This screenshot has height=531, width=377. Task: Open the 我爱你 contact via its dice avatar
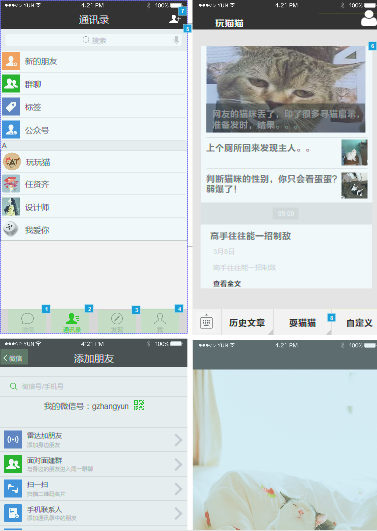[x=11, y=229]
